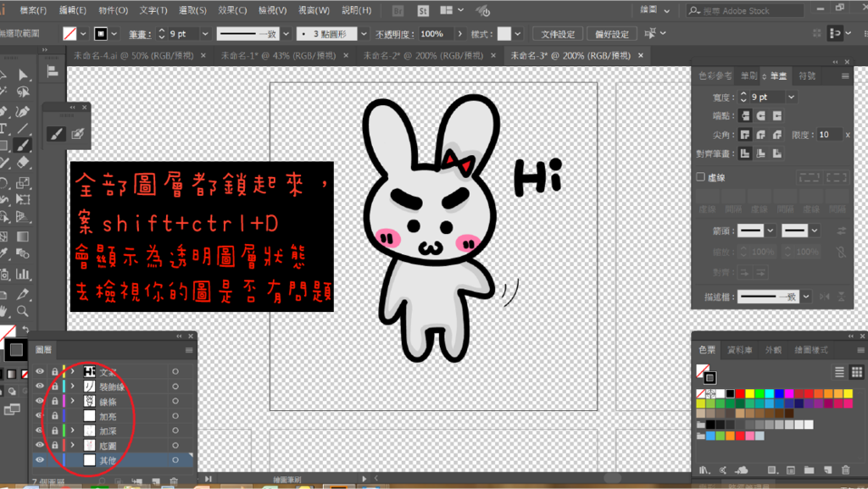868x489 pixels.
Task: Expand the 裝飾線 layer
Action: coord(73,386)
